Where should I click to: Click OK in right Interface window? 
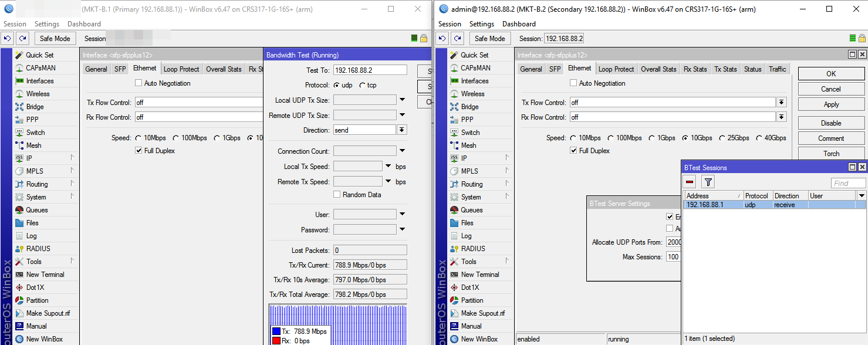(x=831, y=74)
